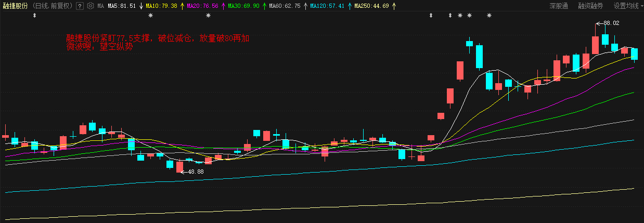Screen dimensions: 644x223
Task: Select the magenta MA20:76.56 value
Action: (x=202, y=6)
